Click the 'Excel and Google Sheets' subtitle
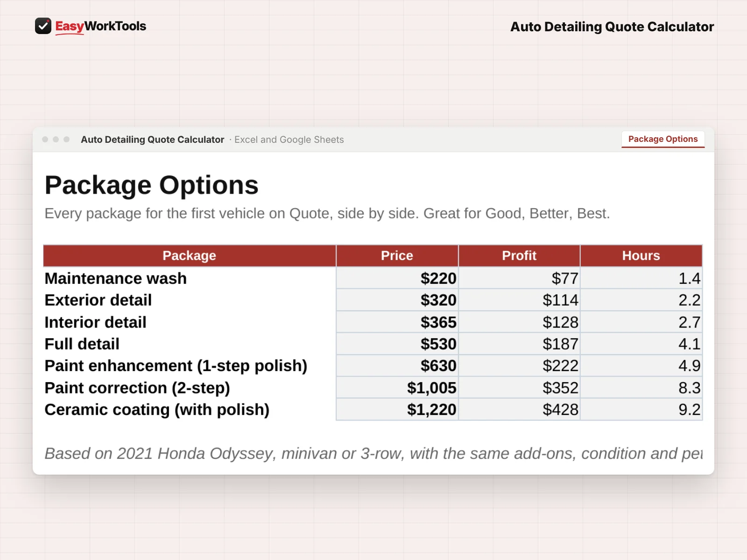The width and height of the screenshot is (747, 560). click(289, 140)
